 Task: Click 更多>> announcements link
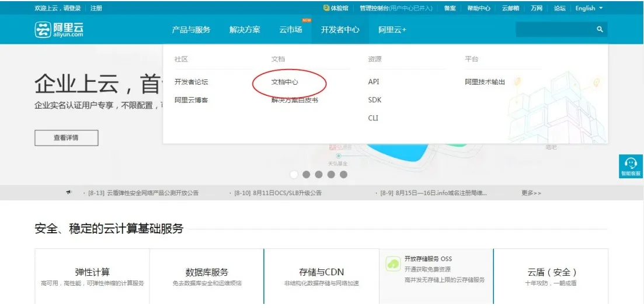click(x=531, y=193)
